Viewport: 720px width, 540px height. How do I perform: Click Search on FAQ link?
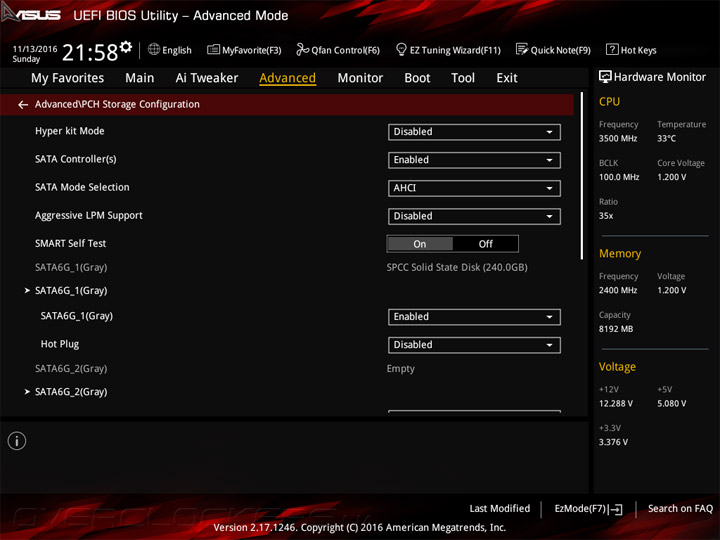[680, 509]
